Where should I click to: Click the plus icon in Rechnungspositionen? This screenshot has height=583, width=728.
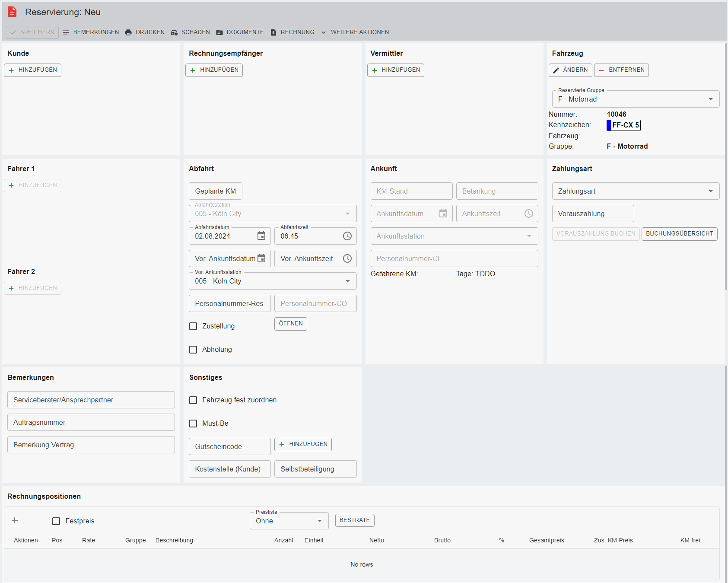point(15,520)
